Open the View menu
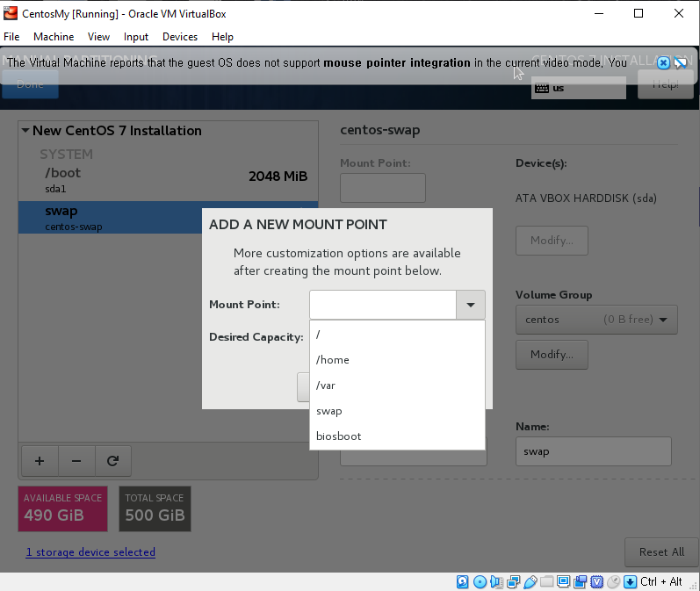 click(x=98, y=37)
